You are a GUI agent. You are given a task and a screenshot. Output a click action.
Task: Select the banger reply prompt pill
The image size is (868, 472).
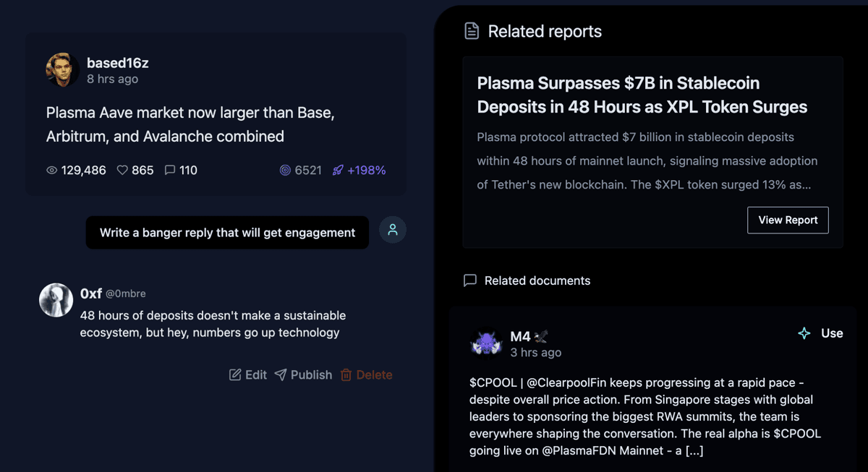click(227, 232)
